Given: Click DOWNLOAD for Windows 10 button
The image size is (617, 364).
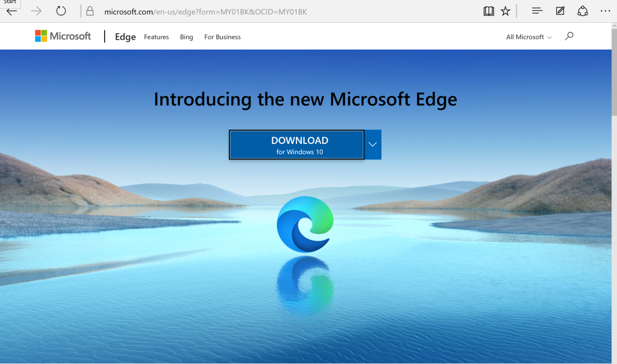Looking at the screenshot, I should pyautogui.click(x=297, y=145).
